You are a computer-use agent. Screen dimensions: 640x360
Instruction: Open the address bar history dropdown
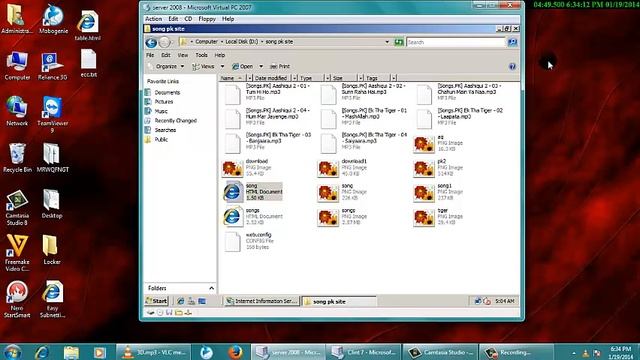pos(387,42)
